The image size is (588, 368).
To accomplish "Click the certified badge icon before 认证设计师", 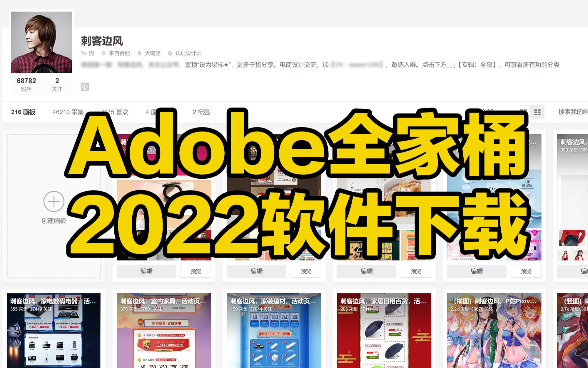I will click(x=170, y=53).
